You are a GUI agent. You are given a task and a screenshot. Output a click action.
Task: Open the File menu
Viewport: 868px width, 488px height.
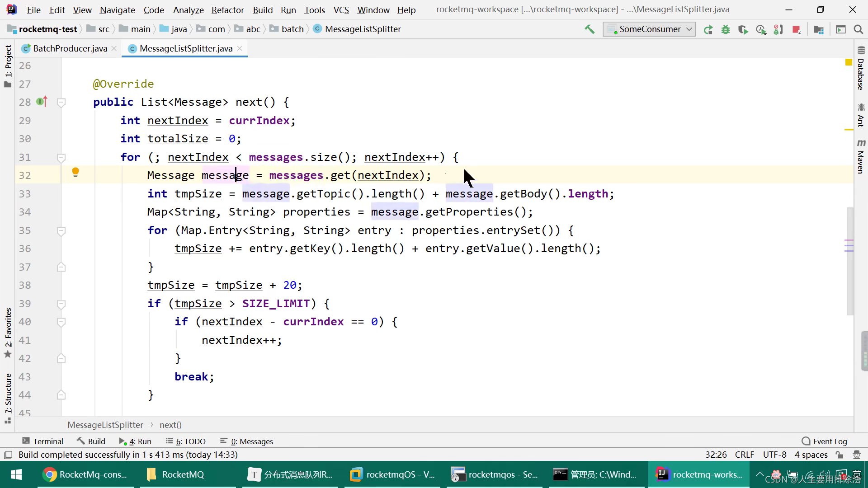pos(33,10)
